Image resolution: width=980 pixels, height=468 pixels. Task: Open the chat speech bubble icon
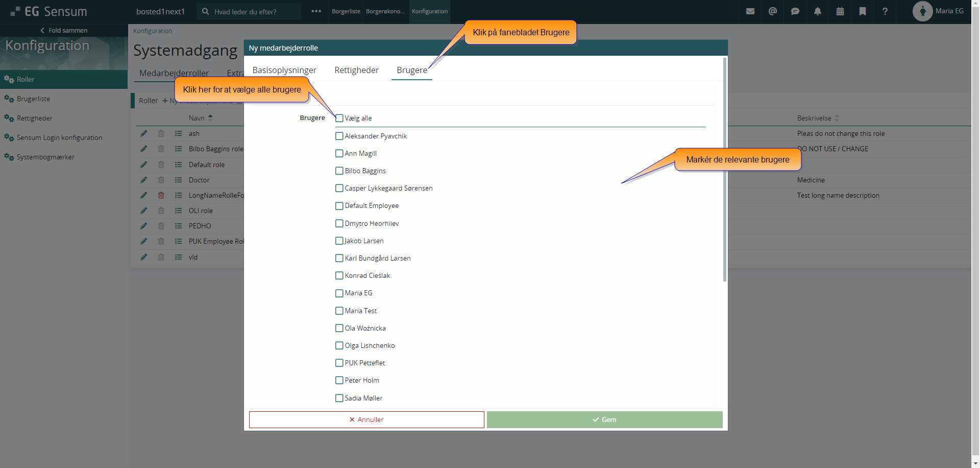tap(795, 11)
